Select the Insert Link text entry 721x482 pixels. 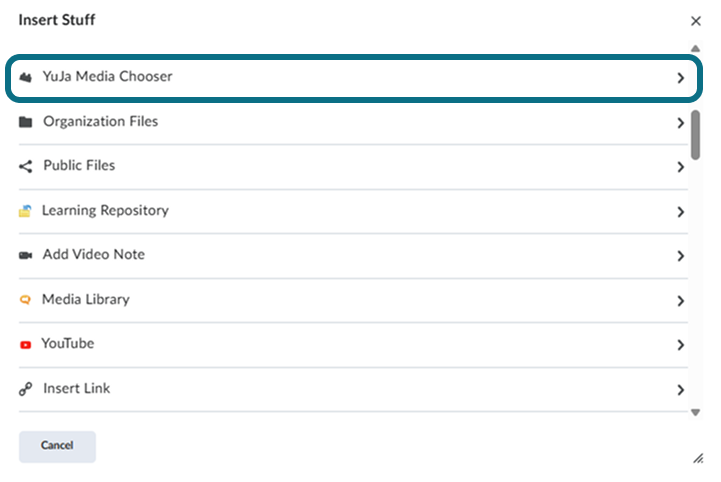tap(77, 389)
